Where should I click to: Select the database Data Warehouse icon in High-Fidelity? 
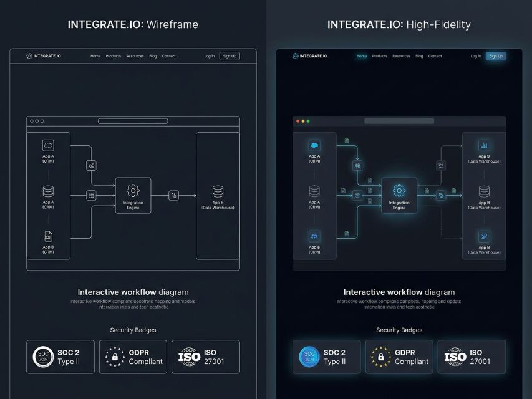484,191
